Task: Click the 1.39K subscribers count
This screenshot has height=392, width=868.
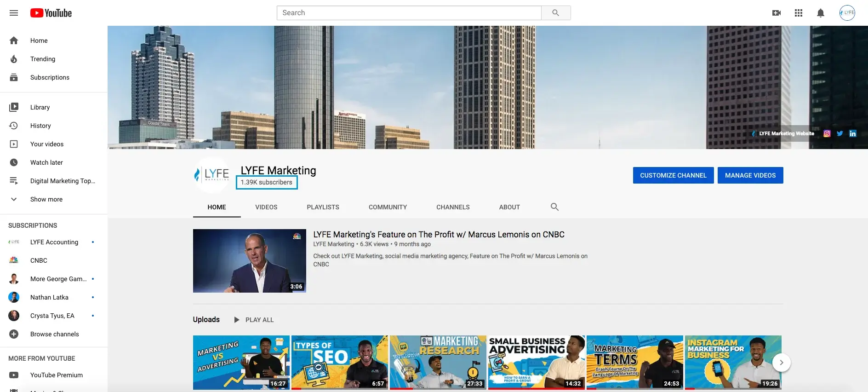Action: point(267,182)
